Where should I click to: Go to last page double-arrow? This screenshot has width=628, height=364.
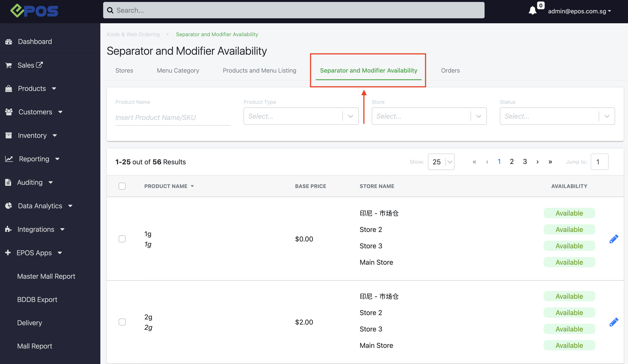pos(550,162)
